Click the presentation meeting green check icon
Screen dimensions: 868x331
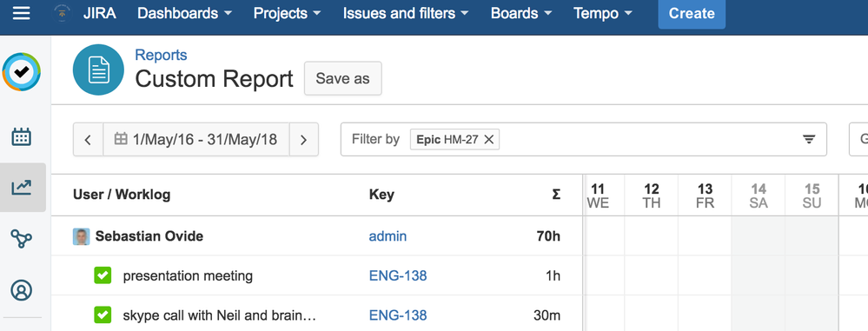point(103,275)
